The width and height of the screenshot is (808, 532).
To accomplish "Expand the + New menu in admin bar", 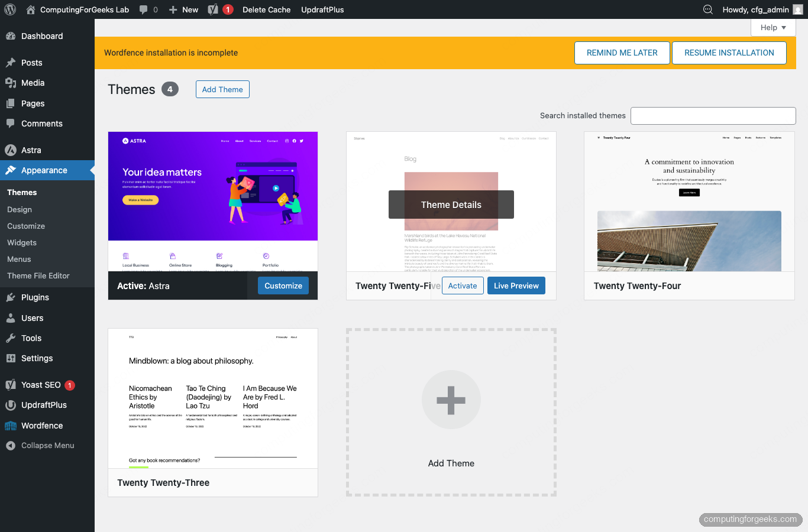I will pyautogui.click(x=183, y=9).
